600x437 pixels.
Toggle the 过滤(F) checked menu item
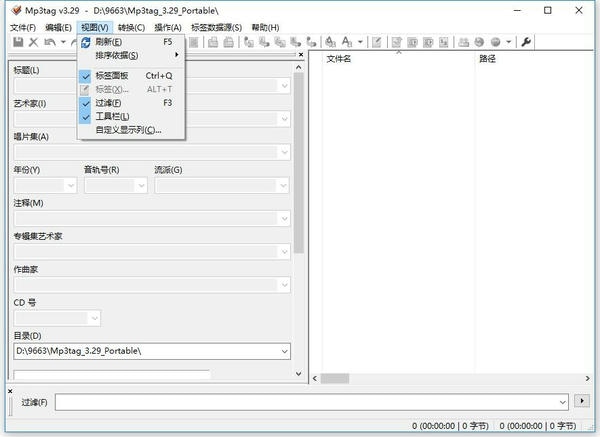pyautogui.click(x=132, y=103)
